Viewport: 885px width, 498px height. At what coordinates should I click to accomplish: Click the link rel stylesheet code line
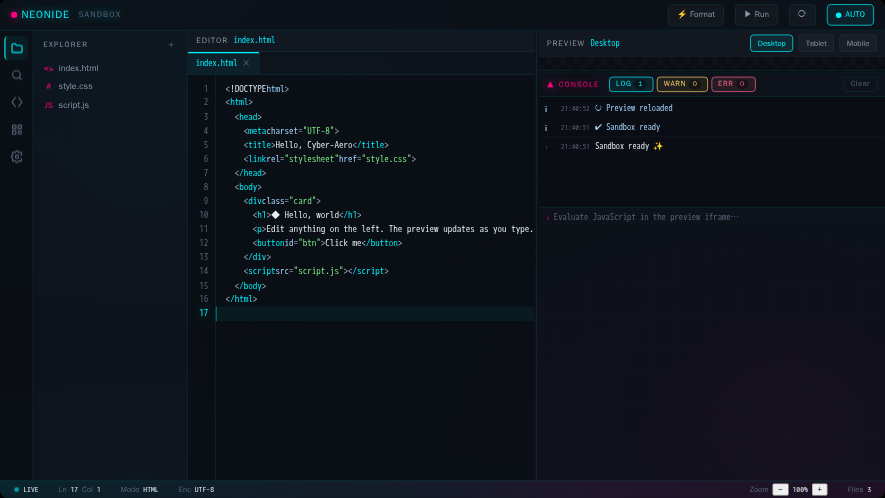[330, 159]
